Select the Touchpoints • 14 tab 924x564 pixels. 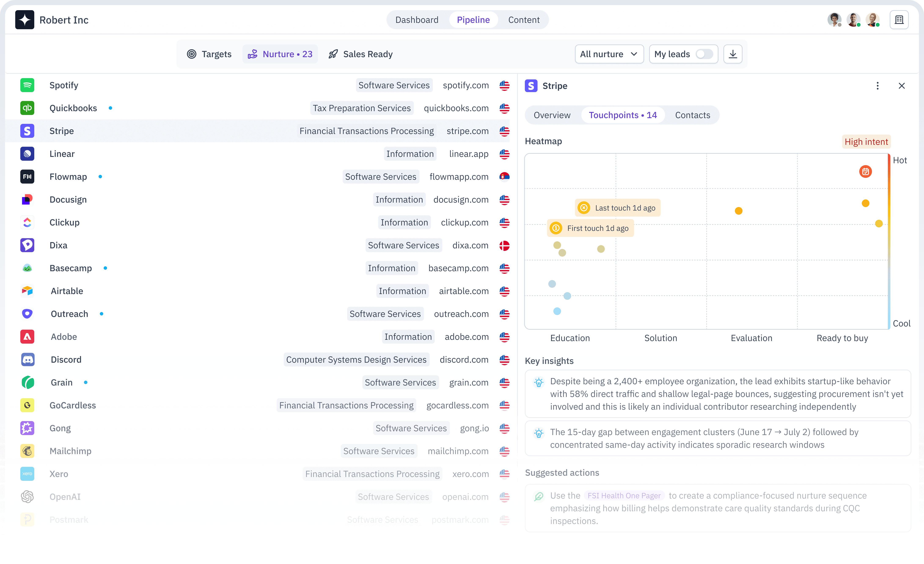(623, 115)
